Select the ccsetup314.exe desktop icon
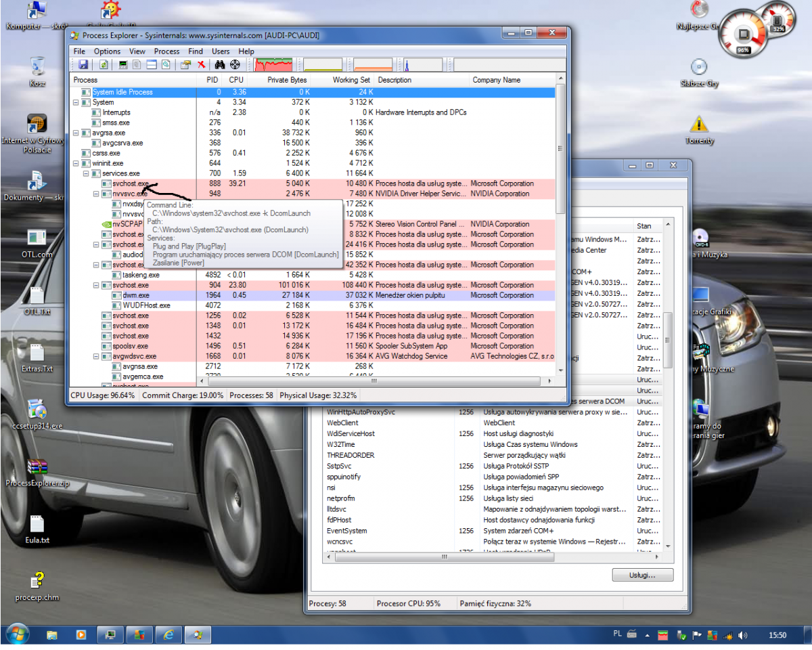 37,414
